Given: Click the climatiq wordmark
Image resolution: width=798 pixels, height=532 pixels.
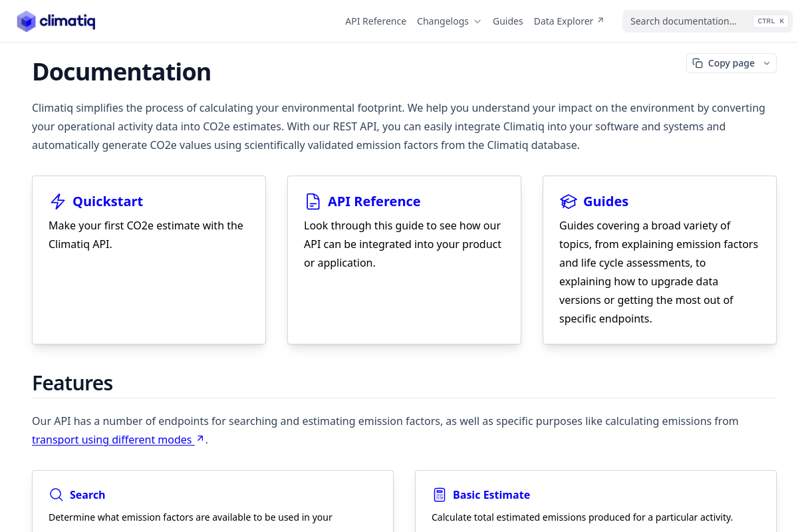Looking at the screenshot, I should pos(67,21).
